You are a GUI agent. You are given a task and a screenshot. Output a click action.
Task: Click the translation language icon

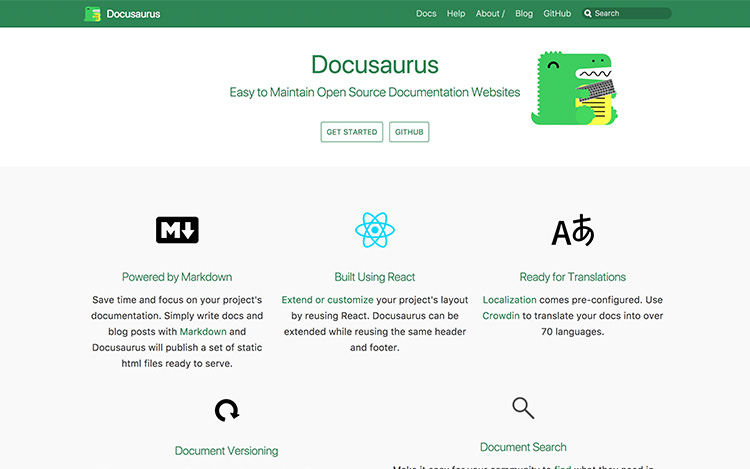coord(573,230)
